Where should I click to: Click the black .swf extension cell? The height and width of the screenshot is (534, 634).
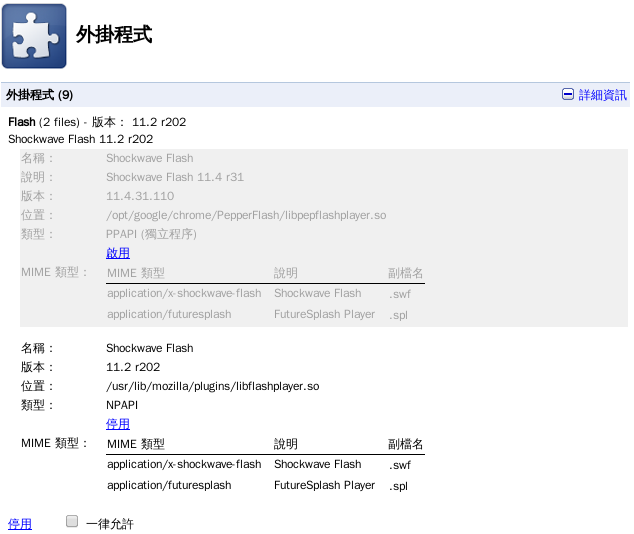click(399, 465)
